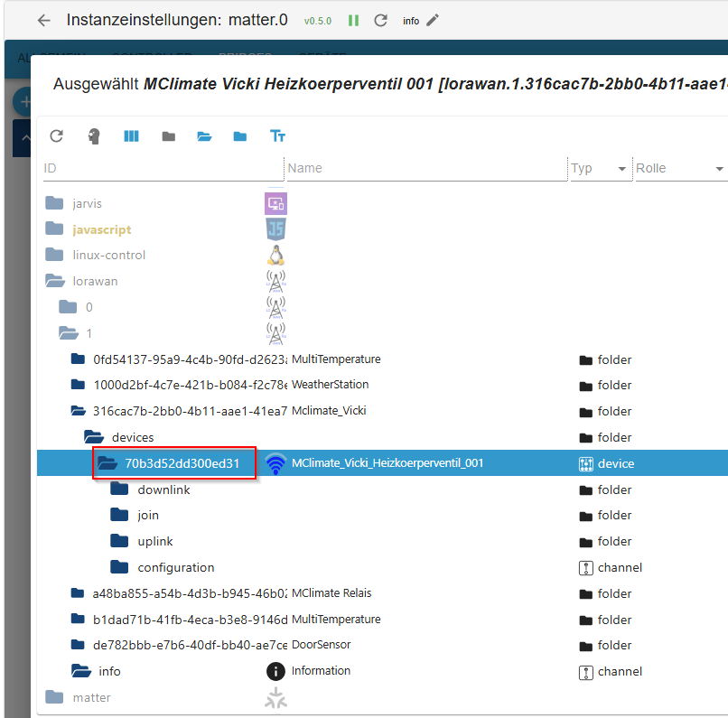Filter objects in the ID field
The height and width of the screenshot is (718, 728).
point(163,168)
